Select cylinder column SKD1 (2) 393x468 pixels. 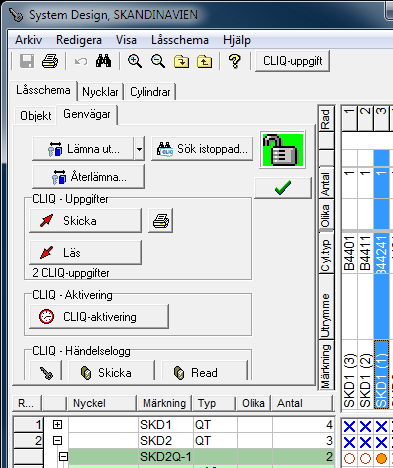[365, 375]
